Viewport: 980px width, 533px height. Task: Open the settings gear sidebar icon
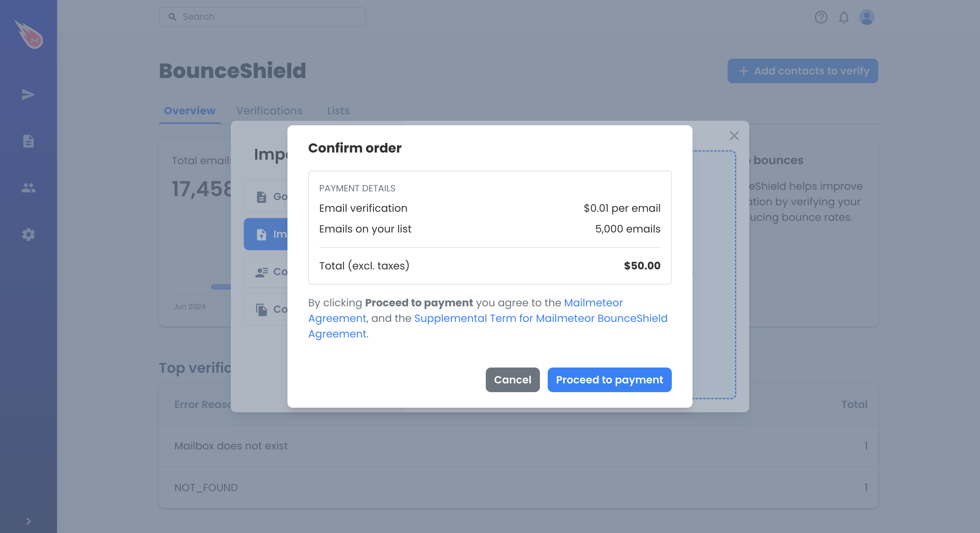coord(28,234)
